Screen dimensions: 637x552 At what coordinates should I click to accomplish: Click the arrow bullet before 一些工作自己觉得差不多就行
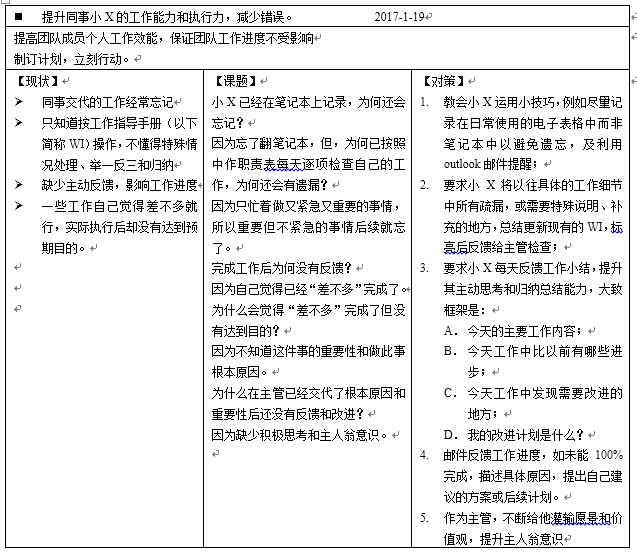pyautogui.click(x=18, y=206)
